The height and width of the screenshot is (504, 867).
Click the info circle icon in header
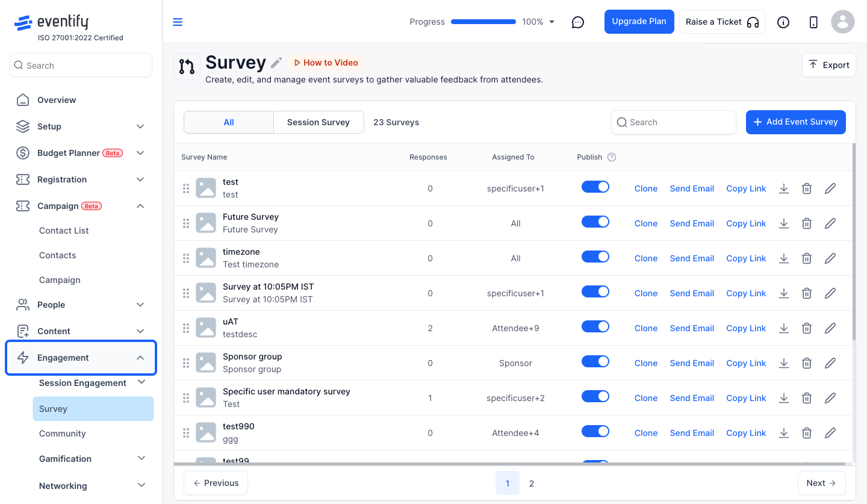[783, 22]
